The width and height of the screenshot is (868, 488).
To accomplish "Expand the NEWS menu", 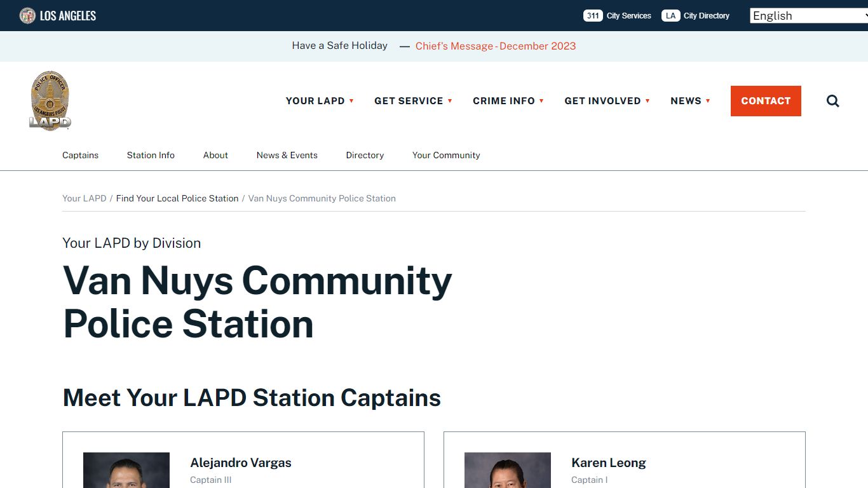I will [x=690, y=101].
